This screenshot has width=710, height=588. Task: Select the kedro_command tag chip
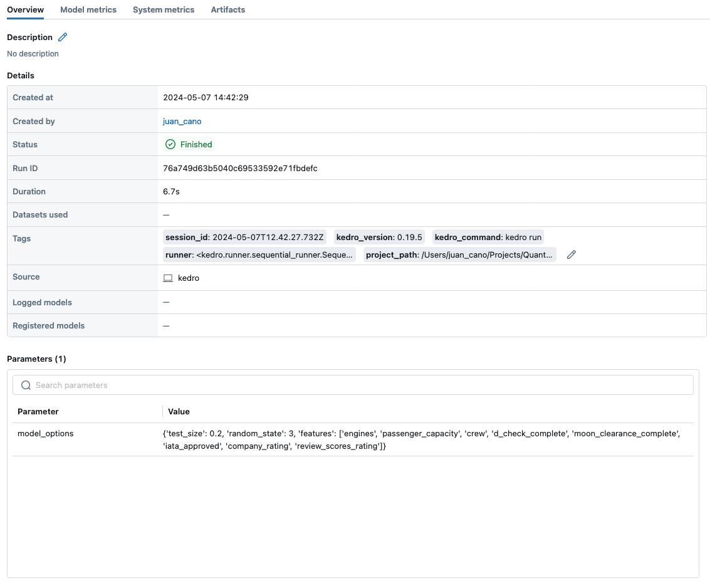488,237
